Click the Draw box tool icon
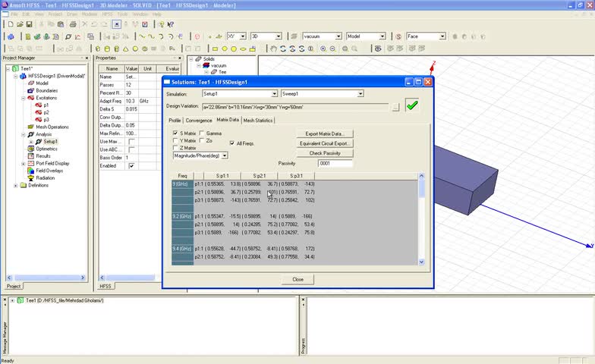 98,49
